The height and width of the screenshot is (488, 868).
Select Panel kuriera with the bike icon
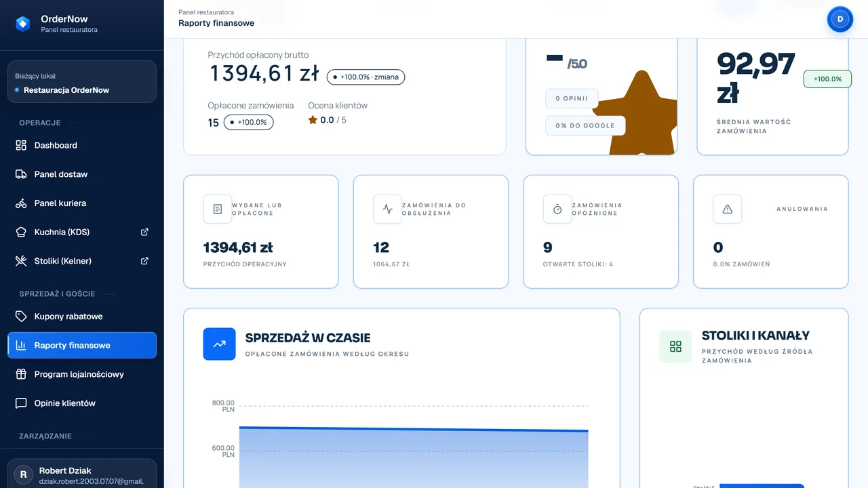82,203
